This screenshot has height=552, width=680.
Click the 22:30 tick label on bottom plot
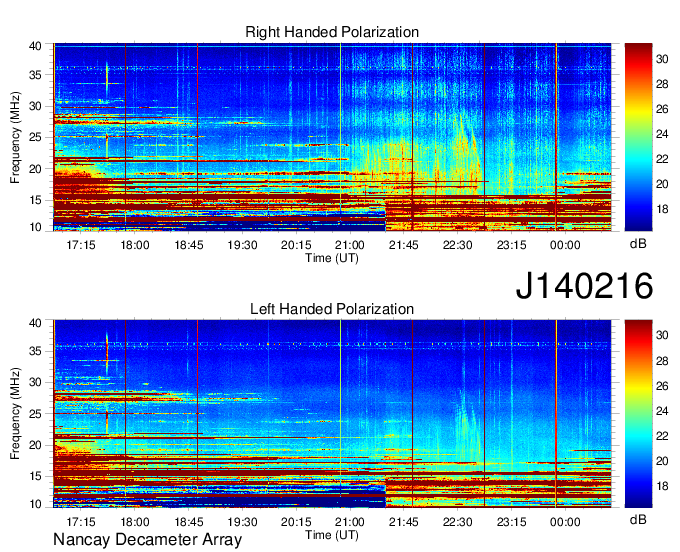tap(458, 522)
